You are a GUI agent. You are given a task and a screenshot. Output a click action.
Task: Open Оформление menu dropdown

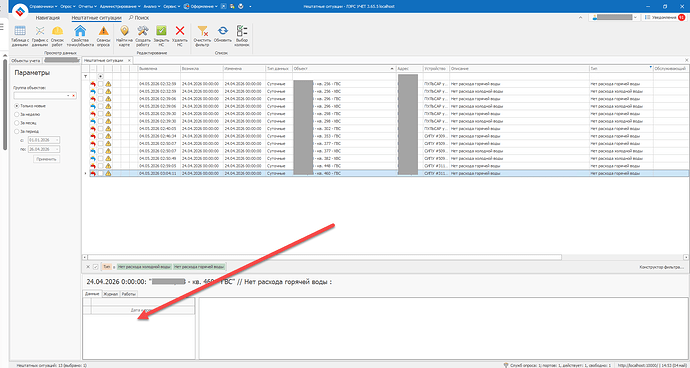click(x=202, y=7)
